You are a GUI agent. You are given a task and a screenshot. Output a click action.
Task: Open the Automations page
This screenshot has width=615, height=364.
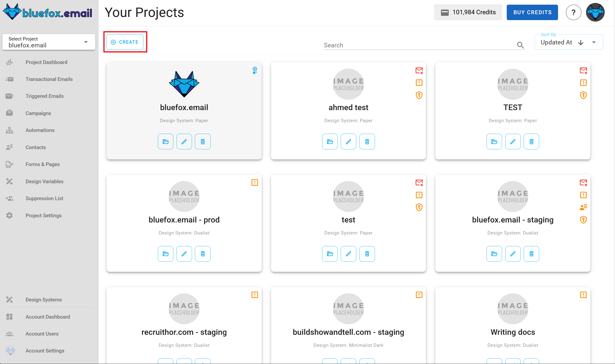(x=40, y=130)
